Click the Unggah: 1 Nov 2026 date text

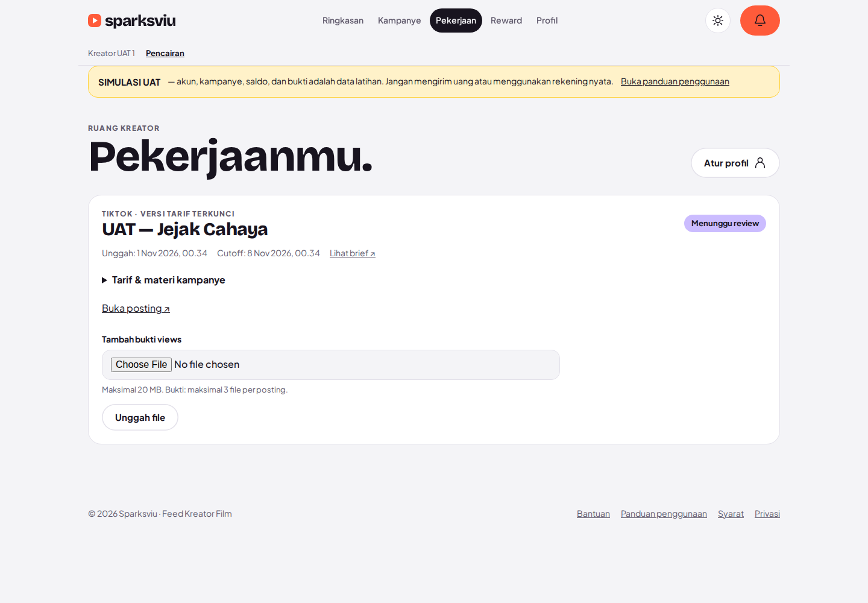(154, 253)
